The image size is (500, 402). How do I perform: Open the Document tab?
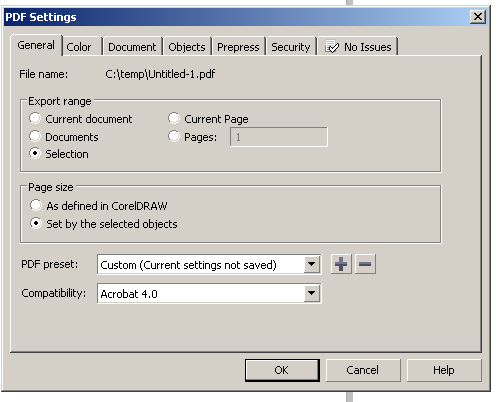click(x=132, y=47)
